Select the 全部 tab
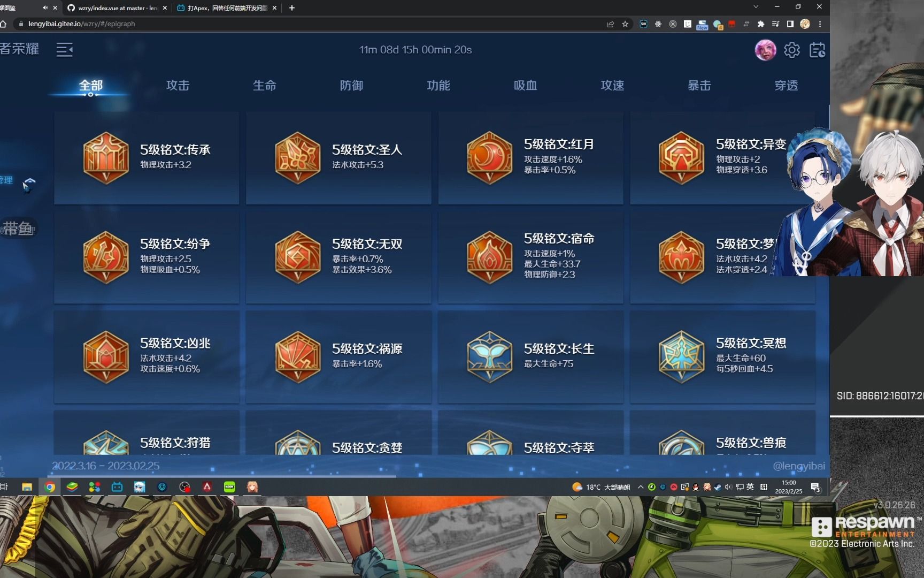 click(90, 86)
